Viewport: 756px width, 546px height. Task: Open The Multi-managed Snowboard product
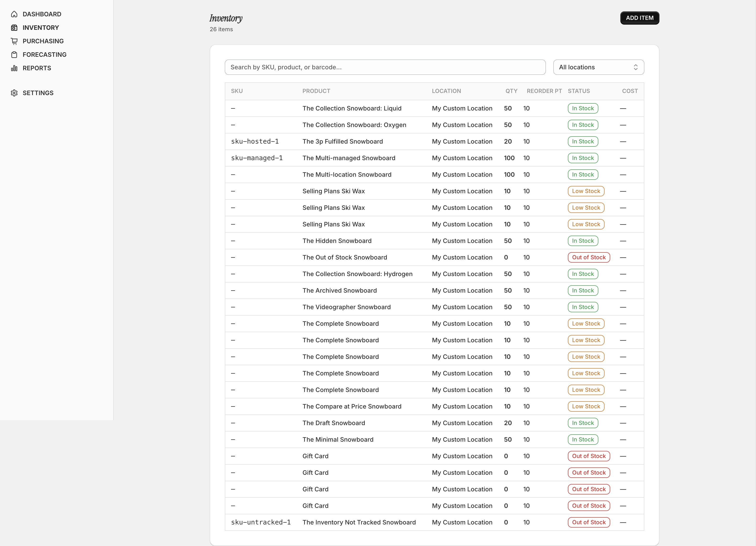pyautogui.click(x=349, y=158)
